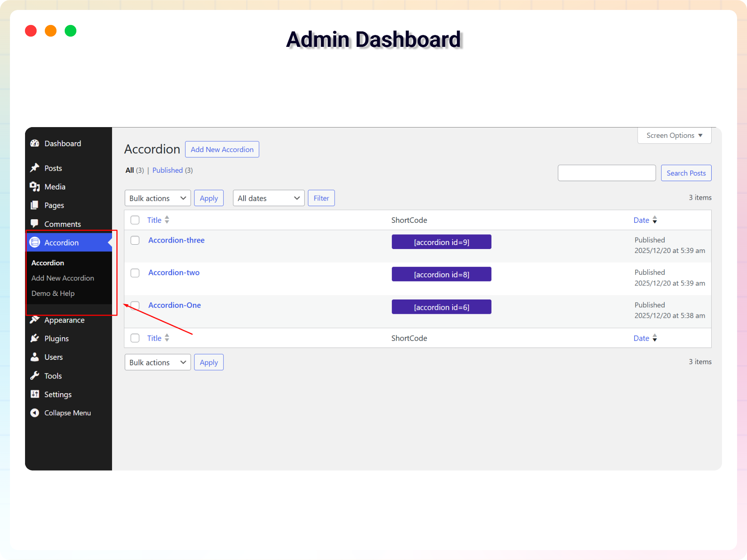Expand the Screen Options panel
This screenshot has width=747, height=560.
pos(674,135)
